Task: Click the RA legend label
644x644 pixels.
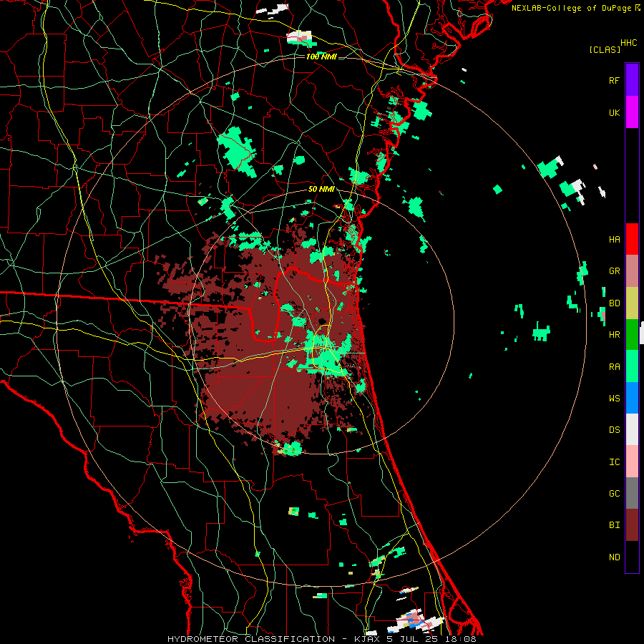Action: point(614,367)
